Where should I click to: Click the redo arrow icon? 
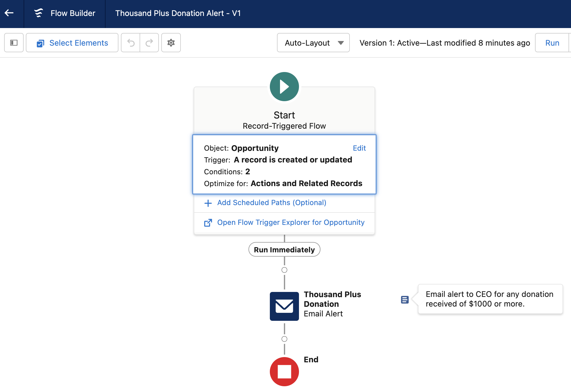pos(149,43)
